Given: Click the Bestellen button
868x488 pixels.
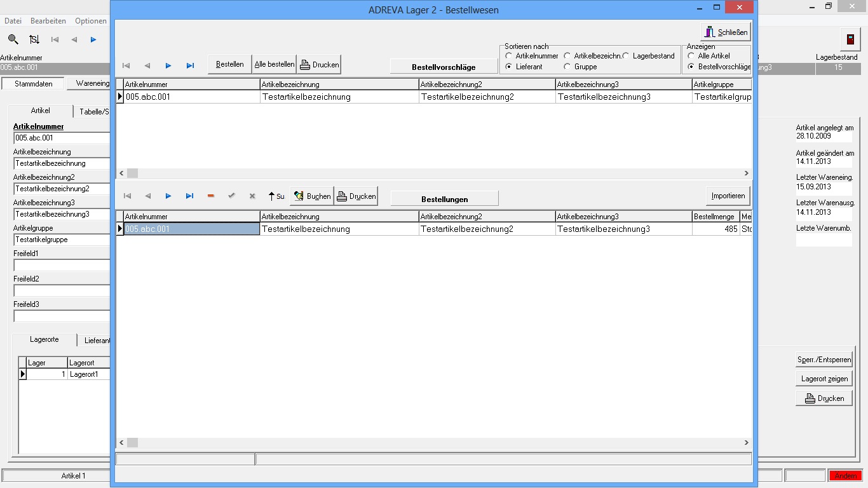Looking at the screenshot, I should pos(230,64).
